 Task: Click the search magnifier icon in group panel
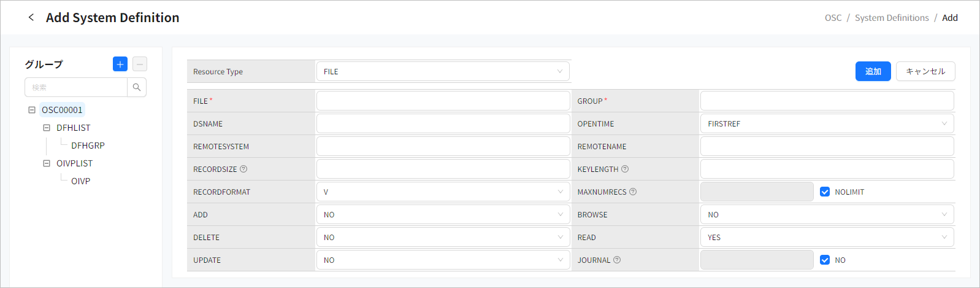pyautogui.click(x=137, y=87)
